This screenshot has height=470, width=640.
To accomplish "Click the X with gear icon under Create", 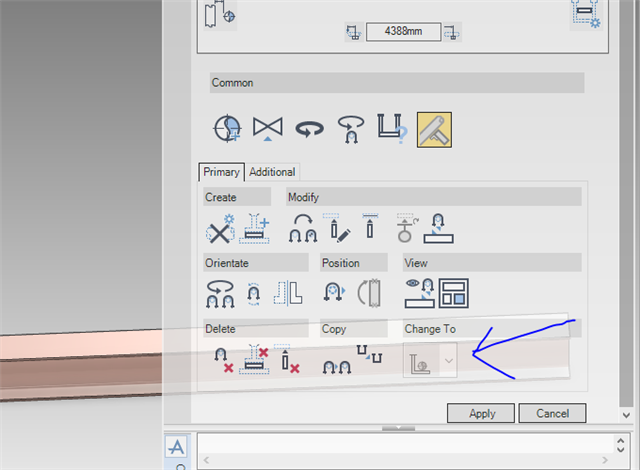I will point(220,229).
